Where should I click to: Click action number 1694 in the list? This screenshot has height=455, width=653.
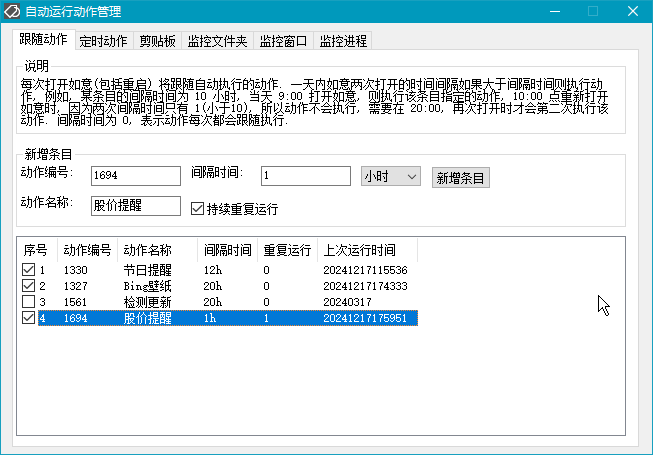tap(75, 318)
